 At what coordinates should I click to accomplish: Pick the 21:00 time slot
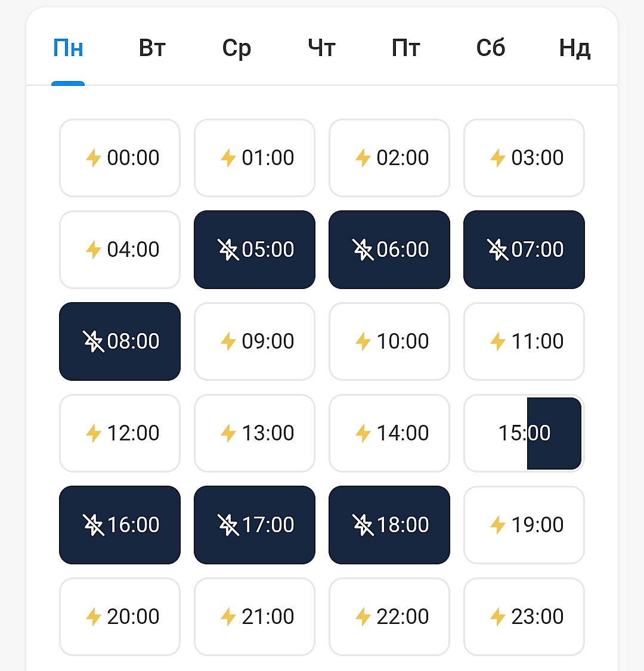click(x=255, y=617)
